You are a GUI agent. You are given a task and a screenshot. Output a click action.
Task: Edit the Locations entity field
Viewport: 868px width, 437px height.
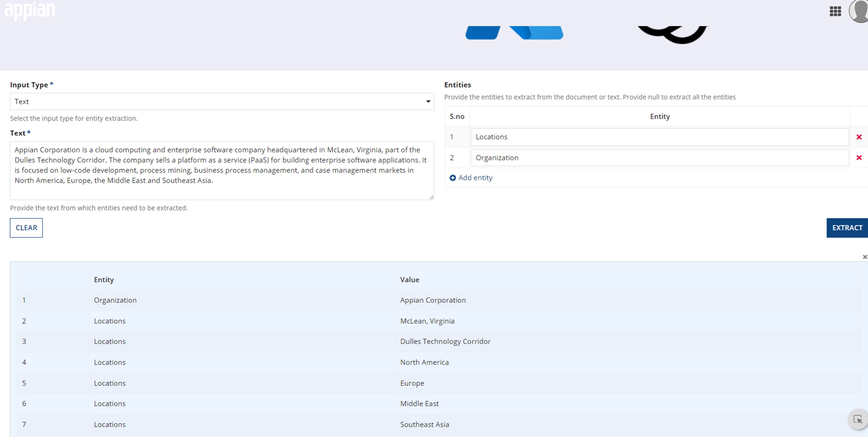pyautogui.click(x=659, y=137)
